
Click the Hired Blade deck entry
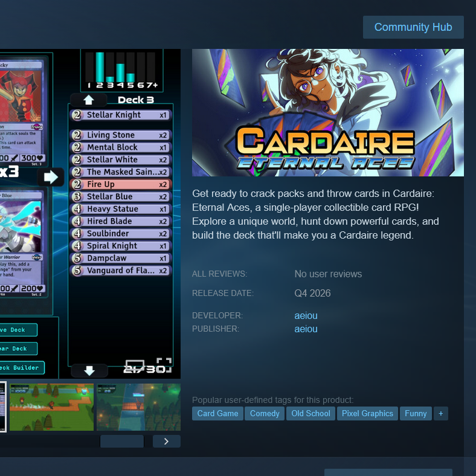pos(121,221)
